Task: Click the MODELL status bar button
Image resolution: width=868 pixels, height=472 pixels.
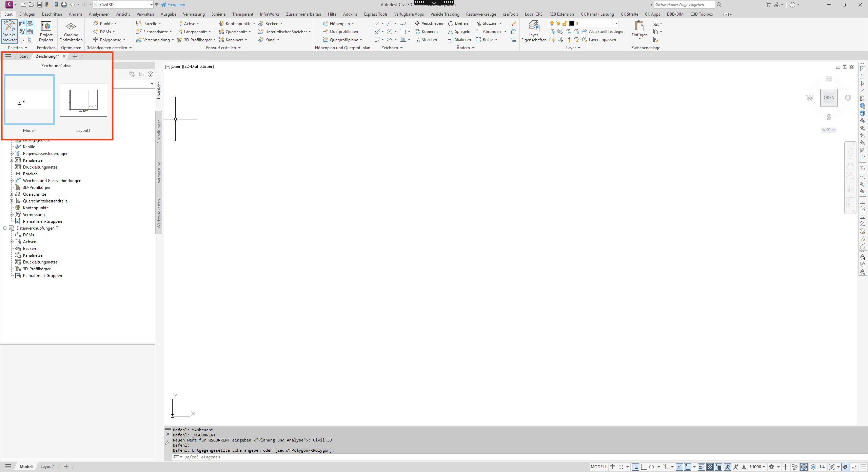Action: (x=598, y=467)
